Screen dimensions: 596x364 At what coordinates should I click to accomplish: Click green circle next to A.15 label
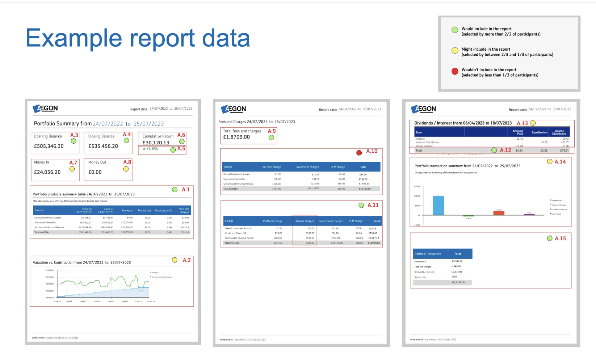[x=550, y=238]
